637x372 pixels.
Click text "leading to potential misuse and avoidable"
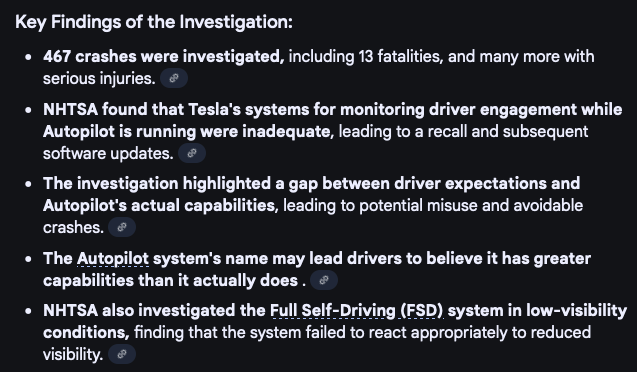click(433, 205)
